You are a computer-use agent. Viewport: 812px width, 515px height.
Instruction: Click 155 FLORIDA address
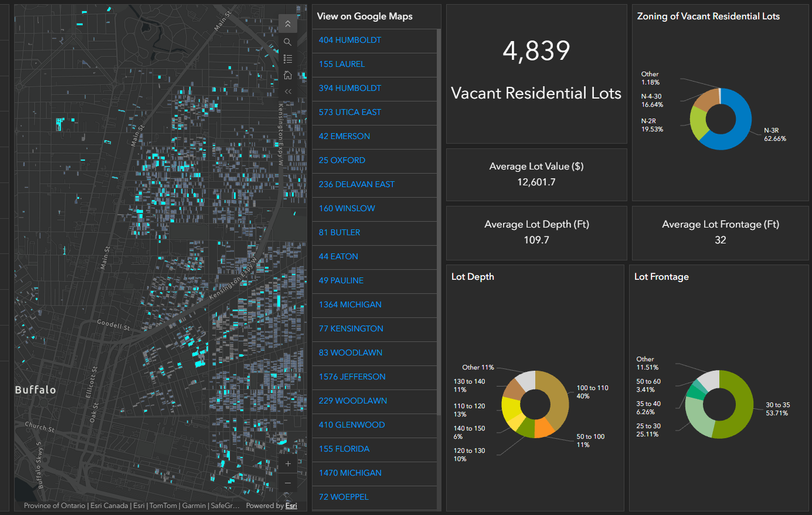pyautogui.click(x=344, y=449)
